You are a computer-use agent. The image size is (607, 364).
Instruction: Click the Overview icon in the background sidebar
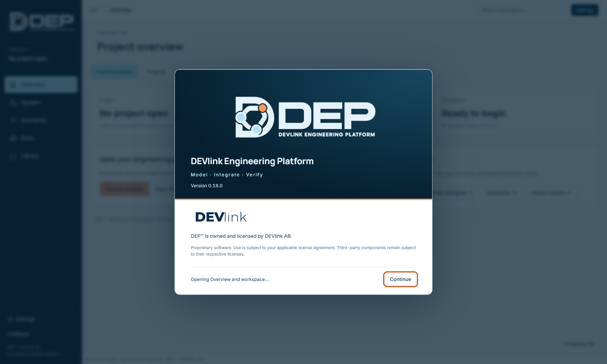tap(13, 85)
